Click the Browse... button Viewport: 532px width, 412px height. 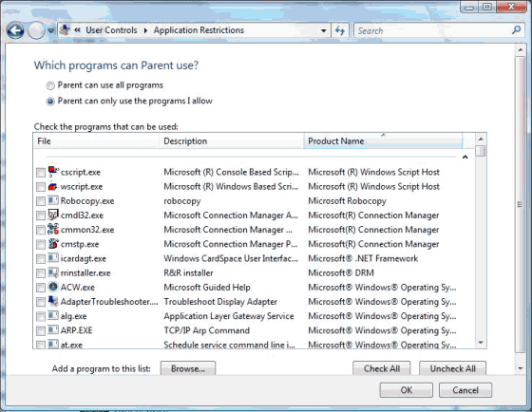click(x=188, y=368)
